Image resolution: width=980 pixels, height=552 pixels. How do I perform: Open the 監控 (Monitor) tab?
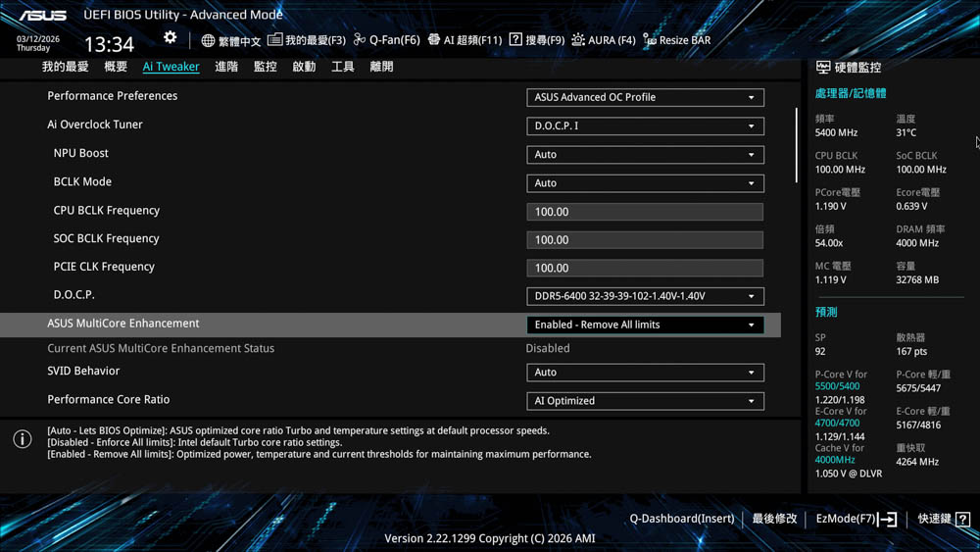(265, 67)
